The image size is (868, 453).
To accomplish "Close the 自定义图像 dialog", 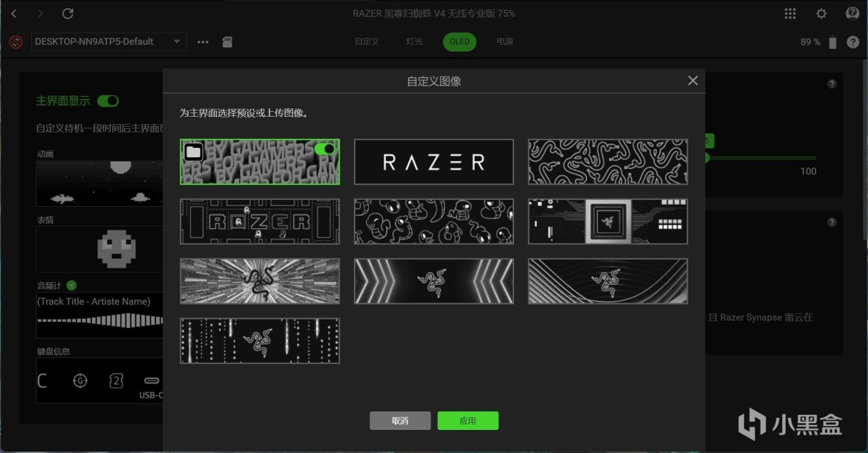I will pyautogui.click(x=692, y=81).
